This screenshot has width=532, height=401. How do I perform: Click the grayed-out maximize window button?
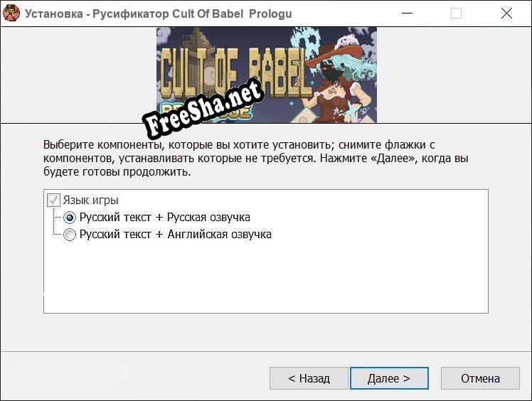coord(456,14)
